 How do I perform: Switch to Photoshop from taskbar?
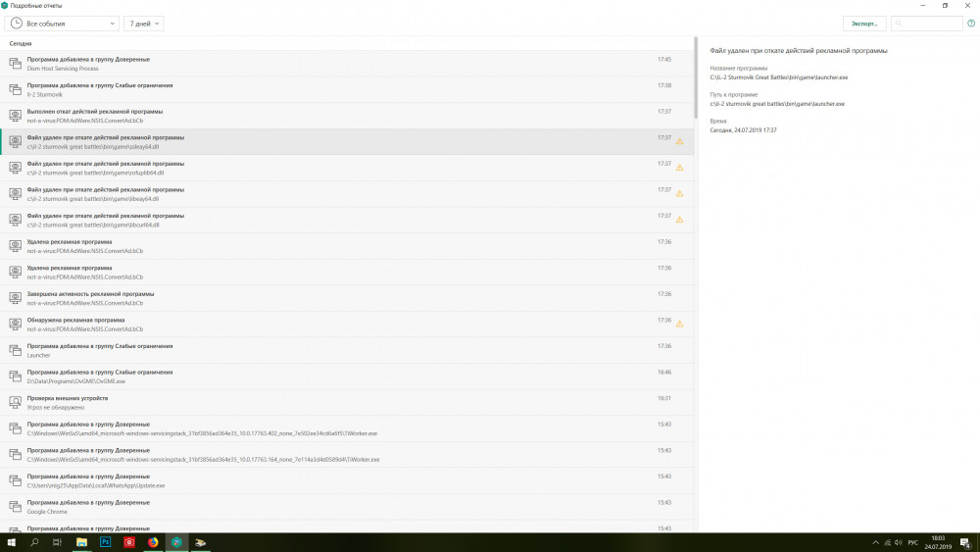pos(105,542)
